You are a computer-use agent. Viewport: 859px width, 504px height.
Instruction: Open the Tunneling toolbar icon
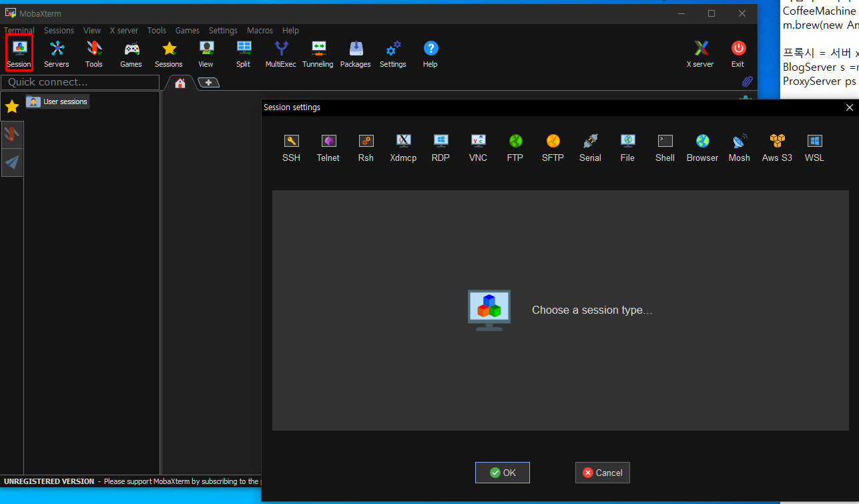(x=318, y=53)
